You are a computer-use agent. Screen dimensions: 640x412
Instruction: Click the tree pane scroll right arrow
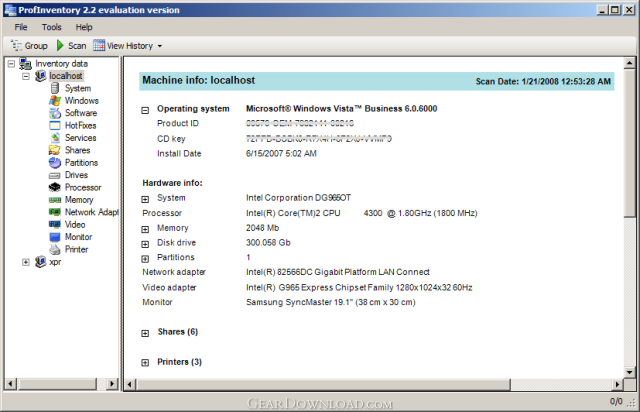coord(112,384)
